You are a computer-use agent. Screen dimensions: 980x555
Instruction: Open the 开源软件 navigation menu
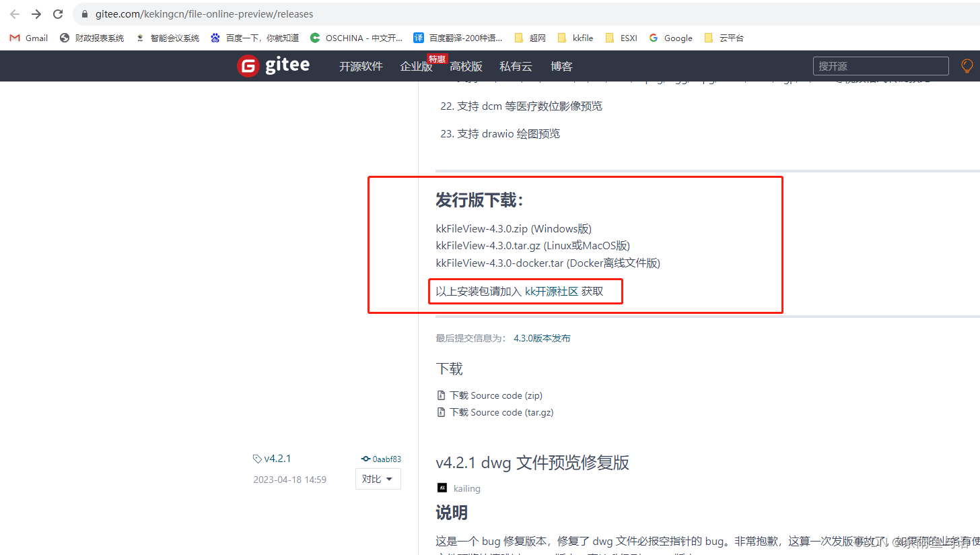(x=361, y=66)
